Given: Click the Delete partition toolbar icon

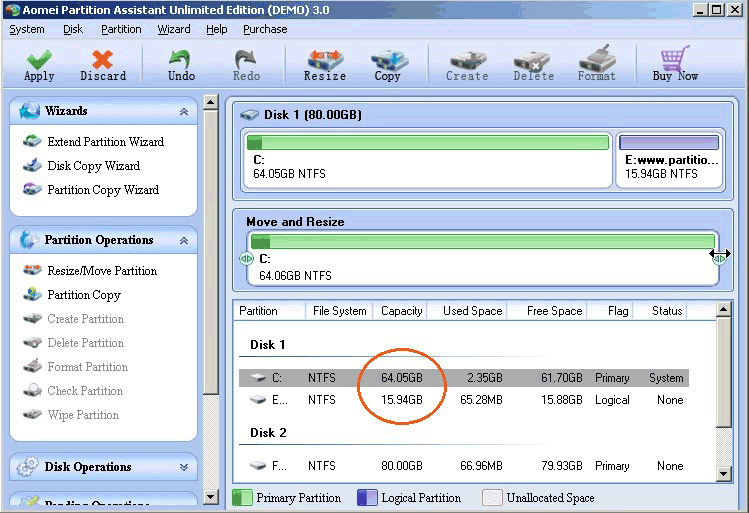Looking at the screenshot, I should 532,61.
